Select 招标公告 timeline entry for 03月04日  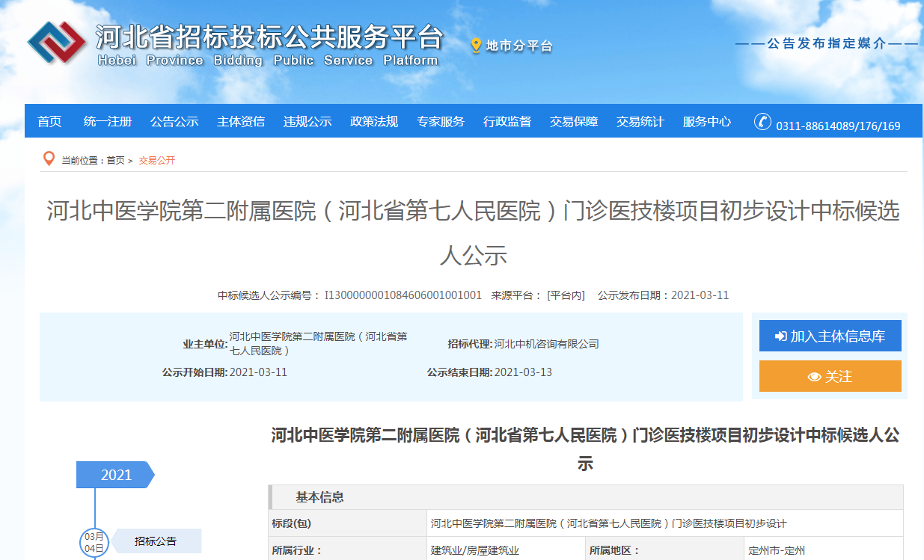pos(156,541)
